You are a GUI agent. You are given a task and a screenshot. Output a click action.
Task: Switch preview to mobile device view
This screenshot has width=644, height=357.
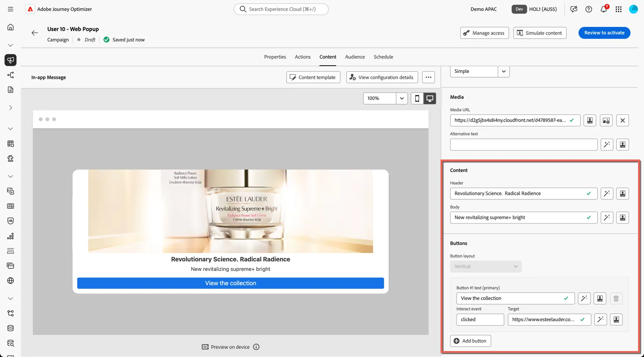click(x=417, y=98)
